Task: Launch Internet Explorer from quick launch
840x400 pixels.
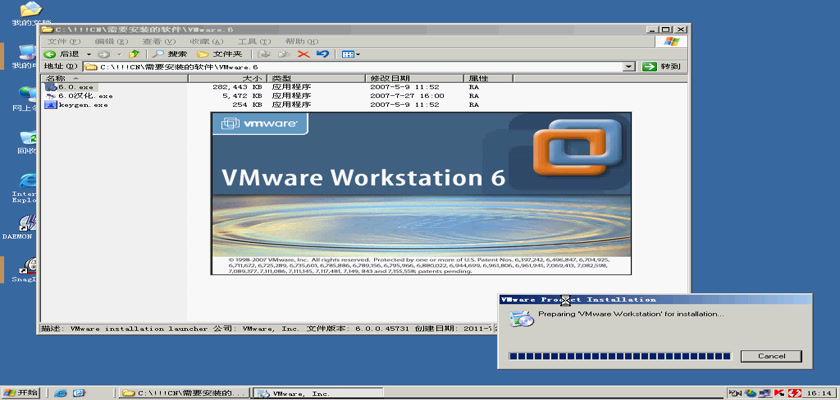Action: click(61, 393)
